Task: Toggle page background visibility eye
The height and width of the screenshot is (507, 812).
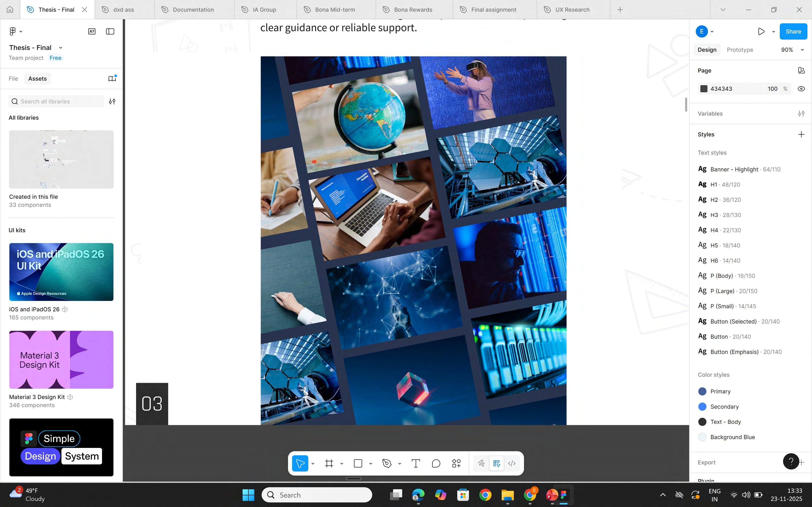Action: pyautogui.click(x=801, y=89)
